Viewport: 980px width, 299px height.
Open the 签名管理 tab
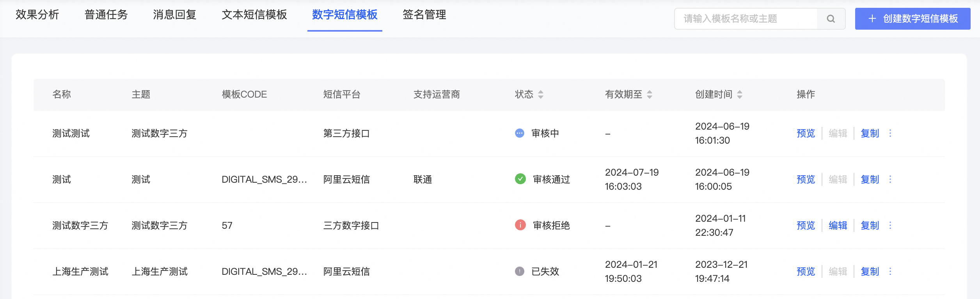click(x=424, y=15)
